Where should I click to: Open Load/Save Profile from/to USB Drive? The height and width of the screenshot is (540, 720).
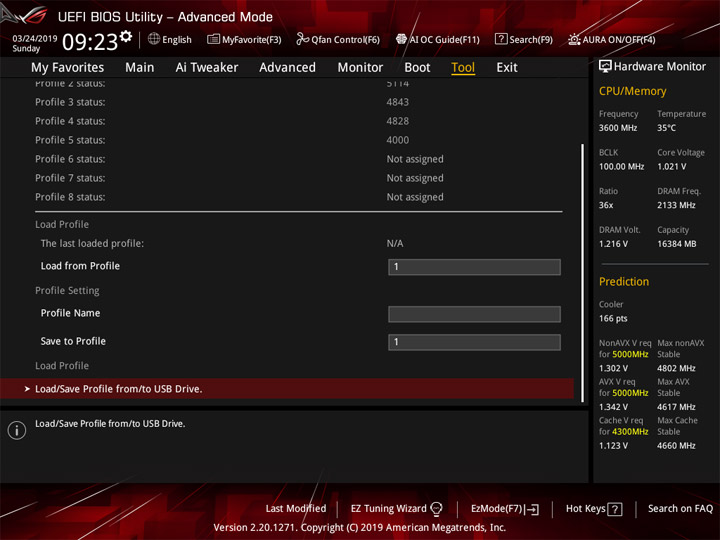[x=287, y=389]
